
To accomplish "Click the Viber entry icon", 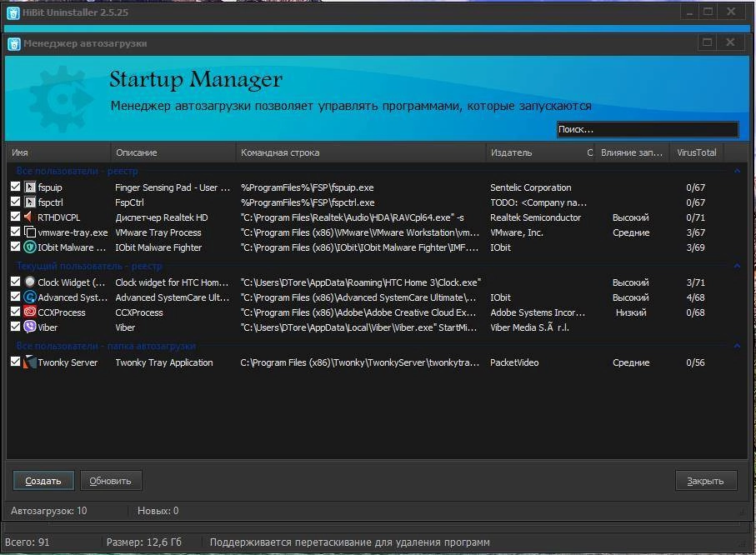I will tap(30, 327).
